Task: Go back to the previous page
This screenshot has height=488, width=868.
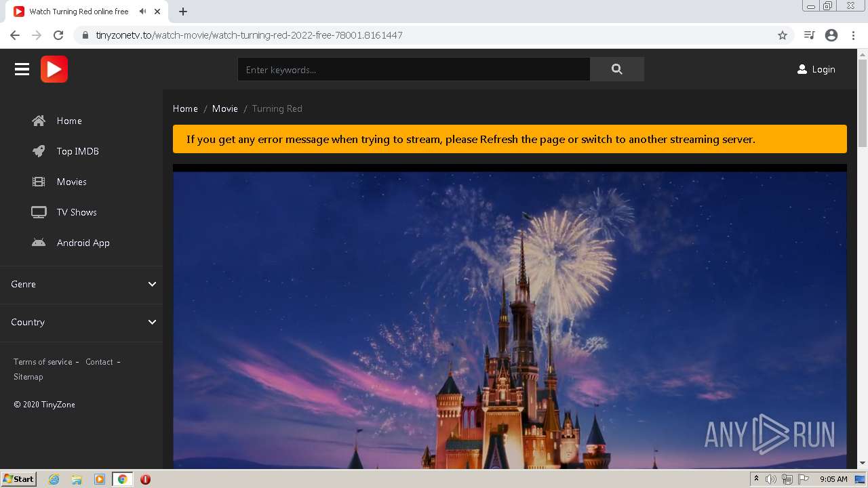Action: pyautogui.click(x=15, y=35)
